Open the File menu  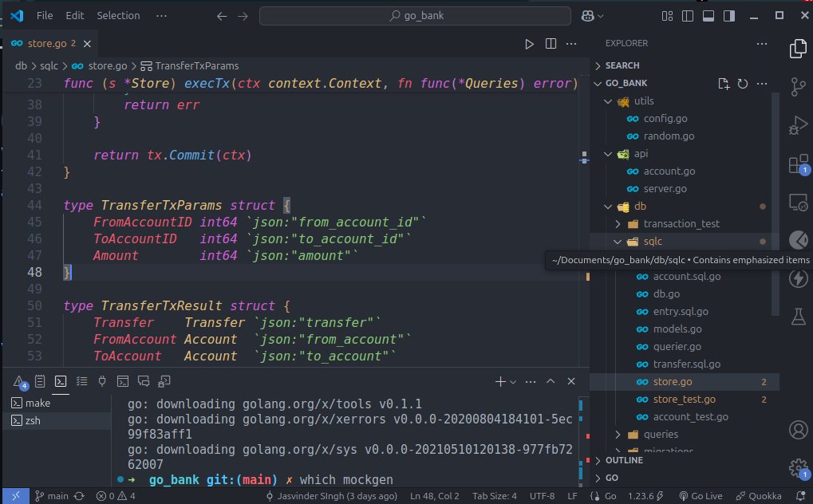coord(45,16)
